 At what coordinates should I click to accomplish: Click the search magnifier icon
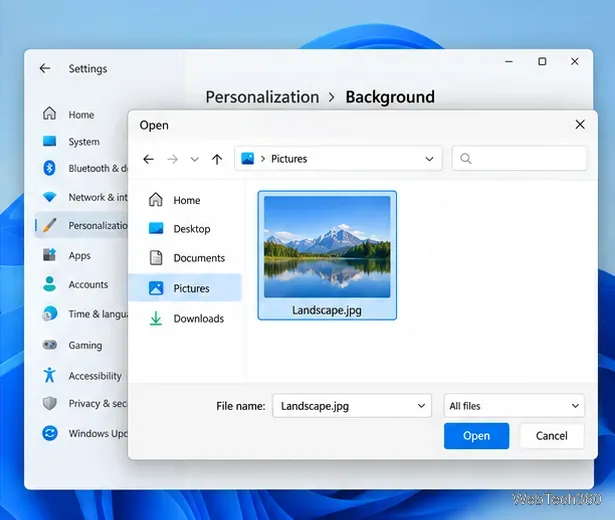pos(466,159)
